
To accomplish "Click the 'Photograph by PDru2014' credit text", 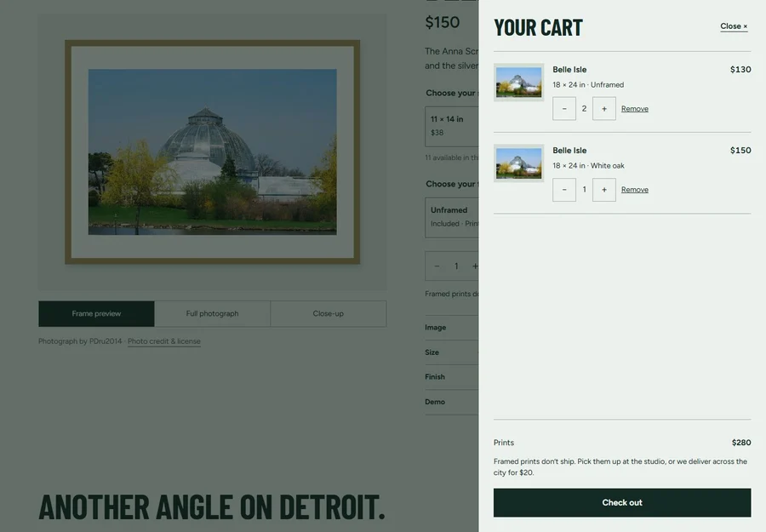I will pos(80,341).
